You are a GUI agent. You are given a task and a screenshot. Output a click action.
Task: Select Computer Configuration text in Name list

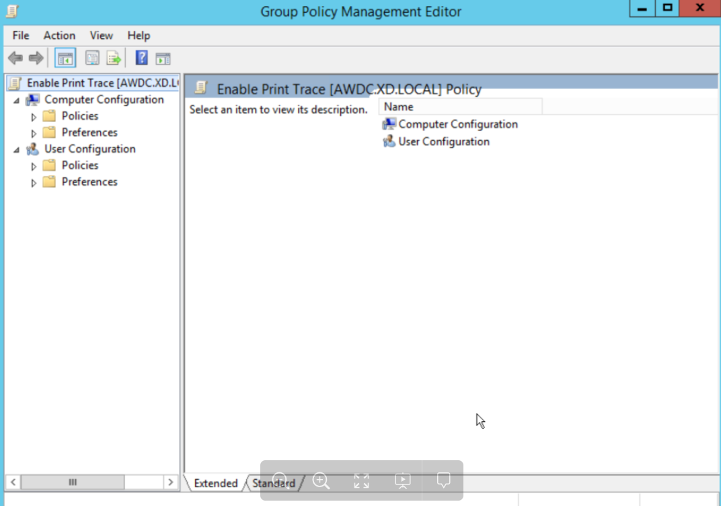click(458, 124)
